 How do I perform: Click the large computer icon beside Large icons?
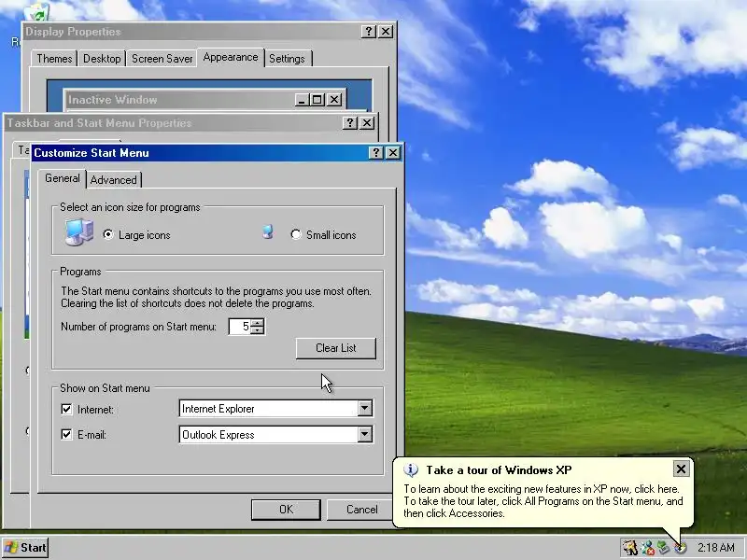click(79, 232)
